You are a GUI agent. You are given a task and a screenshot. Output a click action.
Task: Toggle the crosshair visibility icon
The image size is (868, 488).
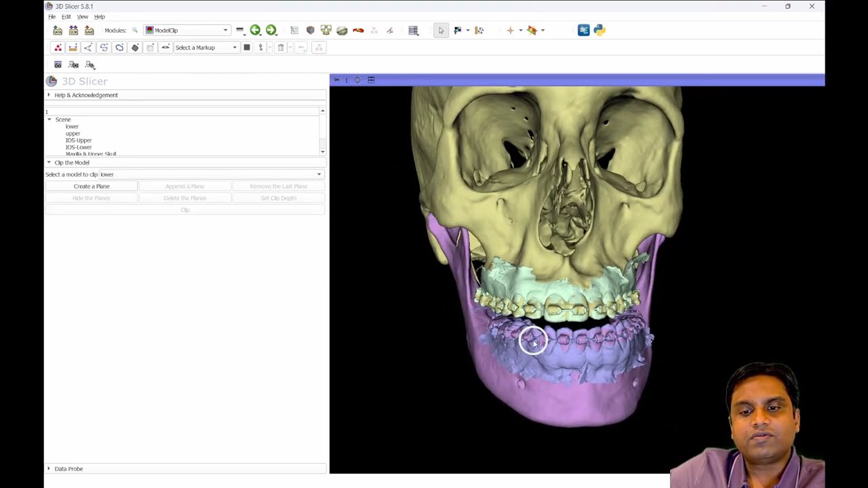click(510, 30)
